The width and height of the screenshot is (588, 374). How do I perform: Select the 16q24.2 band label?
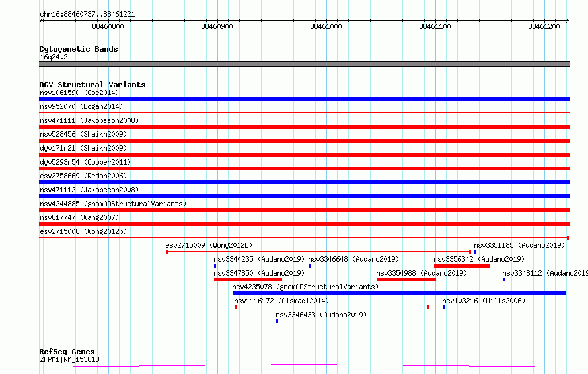tap(54, 57)
